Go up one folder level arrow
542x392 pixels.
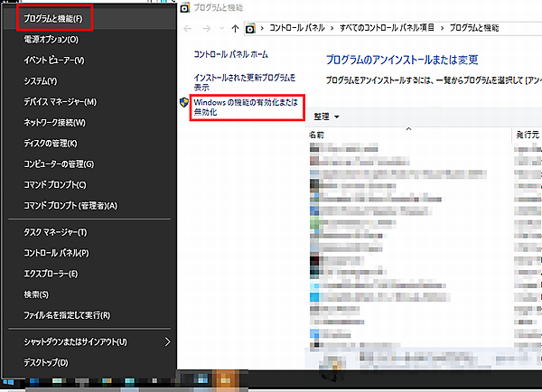[x=235, y=28]
